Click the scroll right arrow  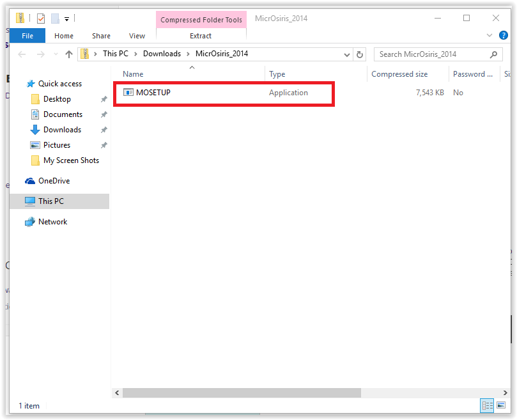[x=505, y=393]
